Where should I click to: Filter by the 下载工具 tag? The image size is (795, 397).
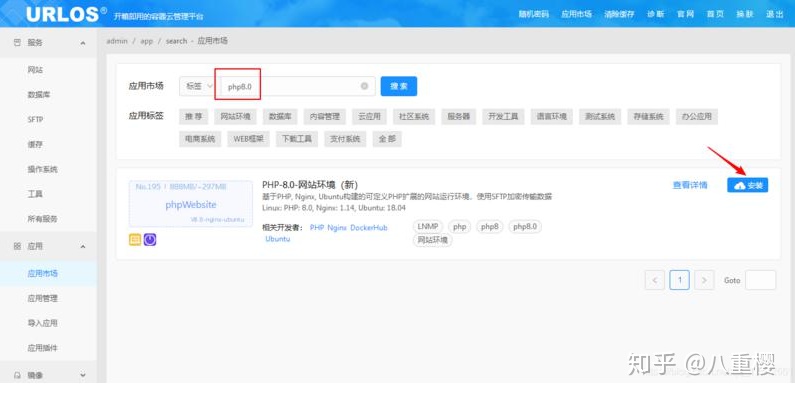coord(297,139)
